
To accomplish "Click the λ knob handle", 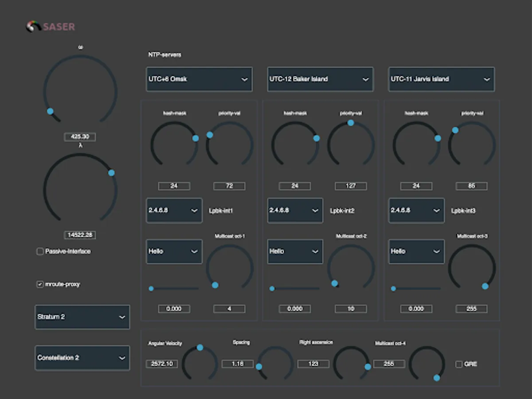I will (x=111, y=173).
